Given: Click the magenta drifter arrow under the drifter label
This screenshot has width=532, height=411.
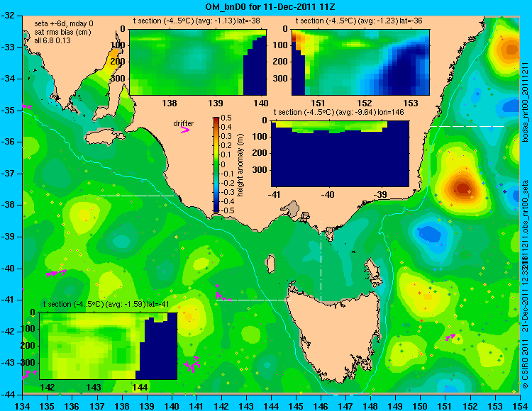Looking at the screenshot, I should (185, 130).
